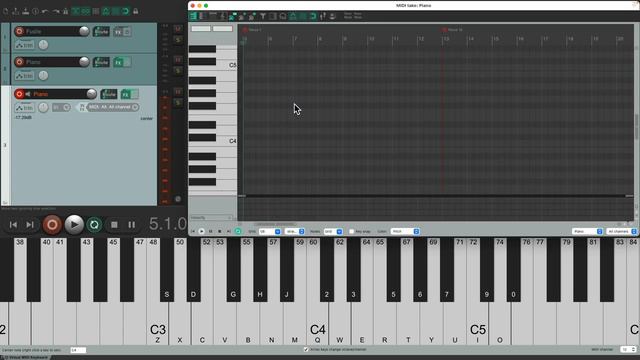Screen dimensions: 640x360
Task: Open the trim envelope button on the third track
Action: [x=24, y=108]
